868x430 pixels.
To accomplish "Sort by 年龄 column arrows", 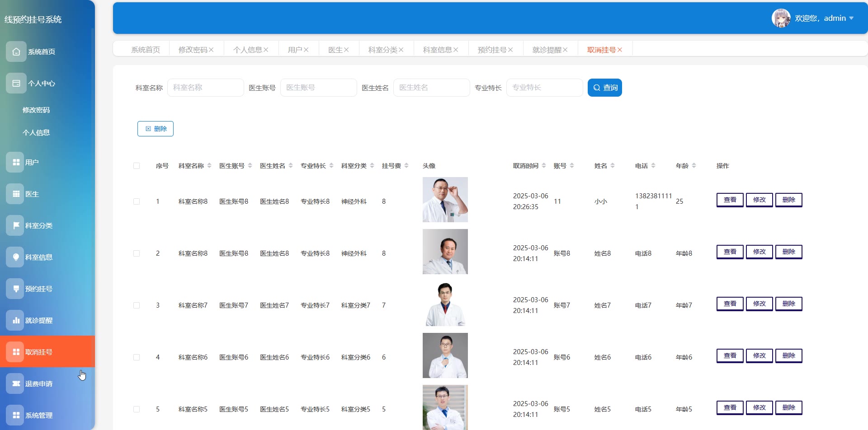I will tap(694, 166).
